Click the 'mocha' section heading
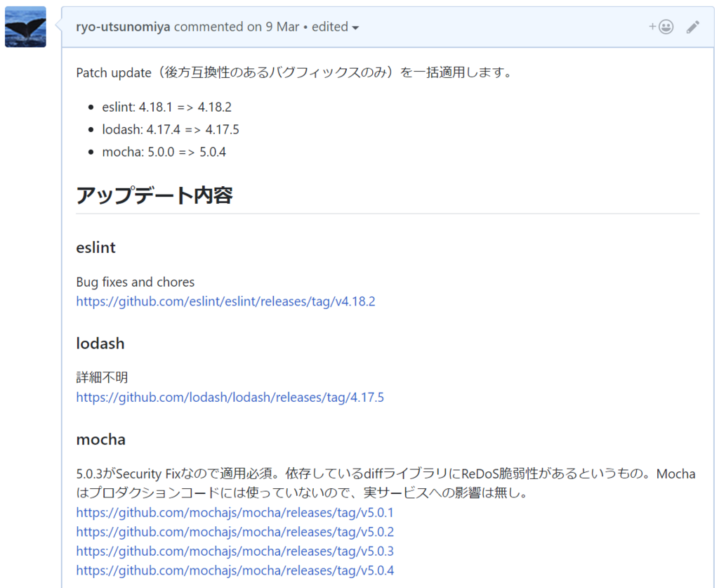The width and height of the screenshot is (719, 588). click(101, 439)
